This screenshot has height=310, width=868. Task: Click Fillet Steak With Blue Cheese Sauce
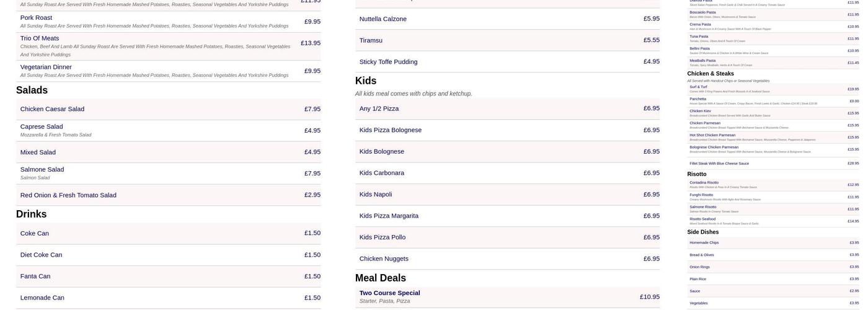[719, 164]
